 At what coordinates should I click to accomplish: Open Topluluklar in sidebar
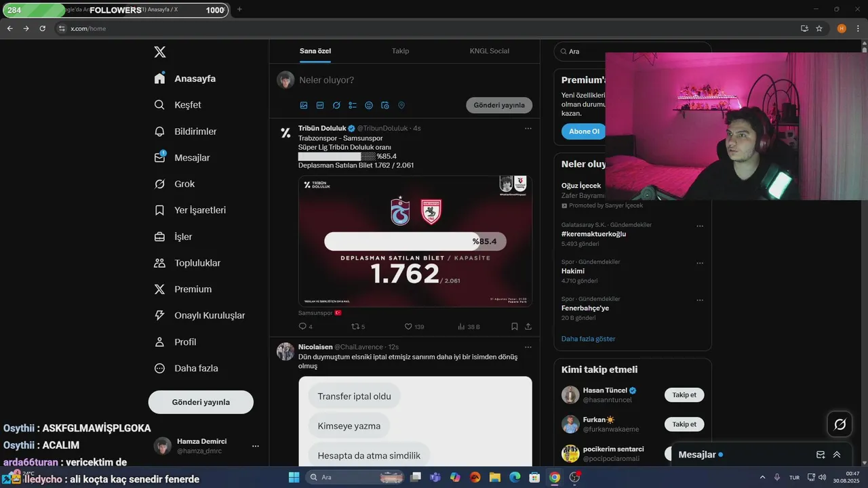tap(188, 263)
